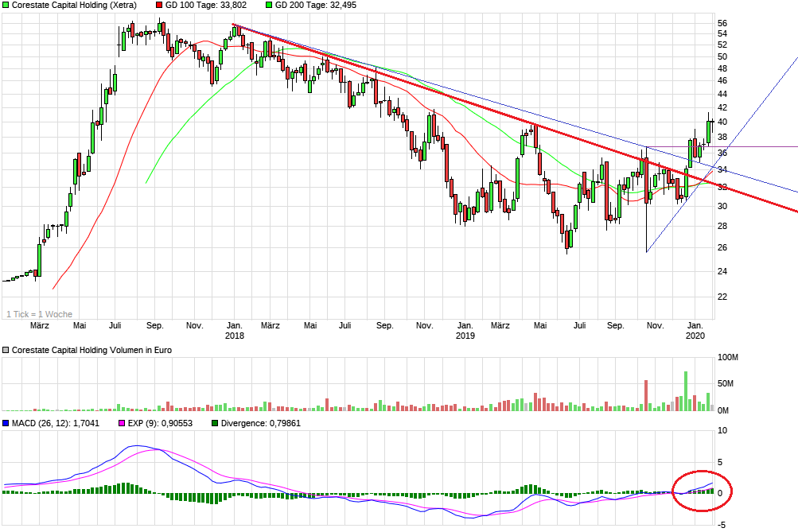798x532 pixels.
Task: Select the Divergence: 0,79861 label
Action: click(261, 423)
